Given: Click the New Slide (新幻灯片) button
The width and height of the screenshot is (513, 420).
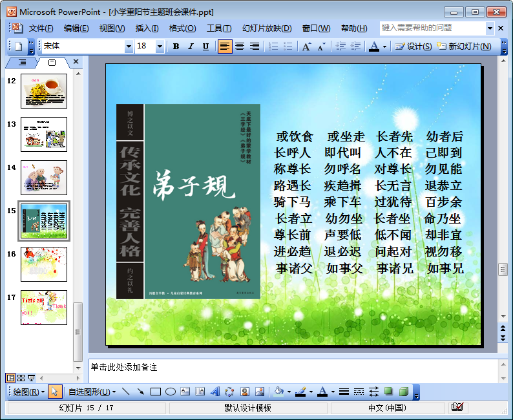Looking at the screenshot, I should pos(465,47).
